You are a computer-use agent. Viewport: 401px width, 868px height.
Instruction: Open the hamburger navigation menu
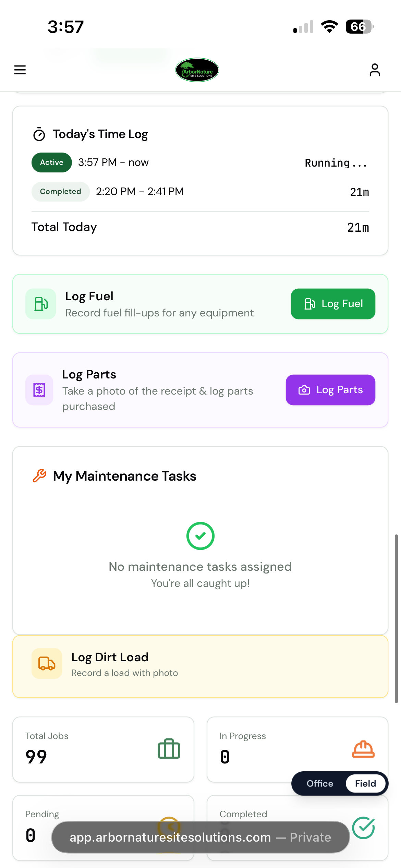20,70
